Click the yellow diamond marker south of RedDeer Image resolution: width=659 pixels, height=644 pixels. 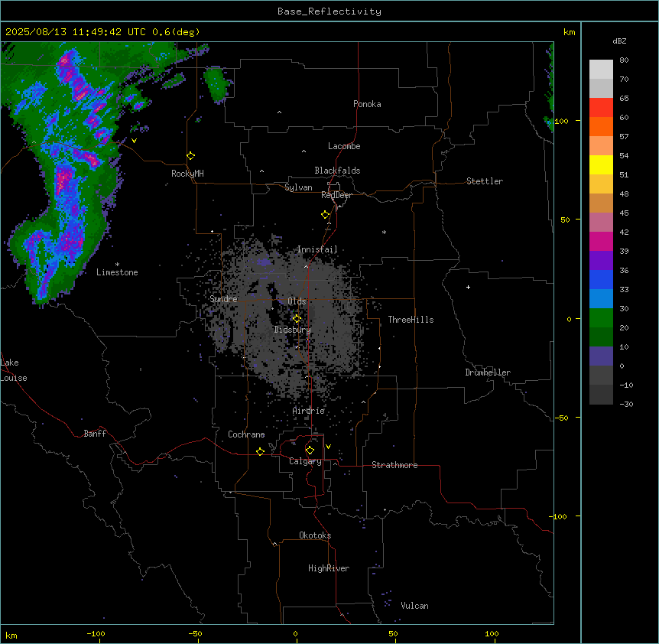click(x=326, y=215)
